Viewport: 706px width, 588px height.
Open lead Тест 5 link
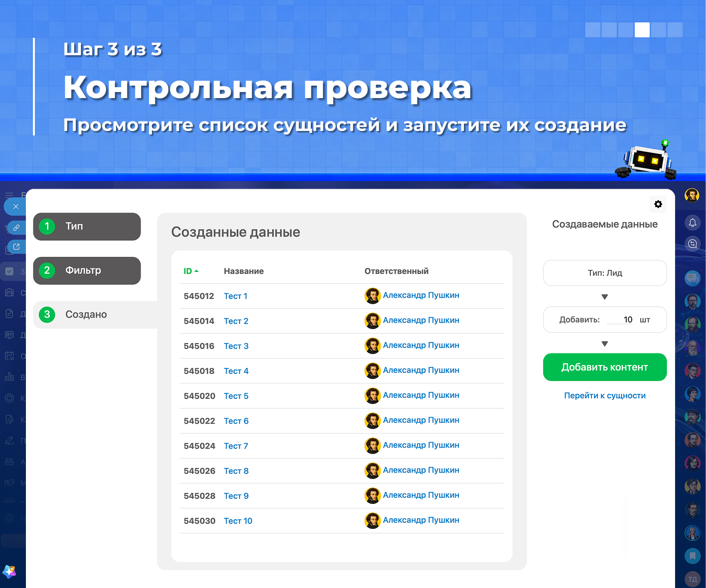[236, 396]
